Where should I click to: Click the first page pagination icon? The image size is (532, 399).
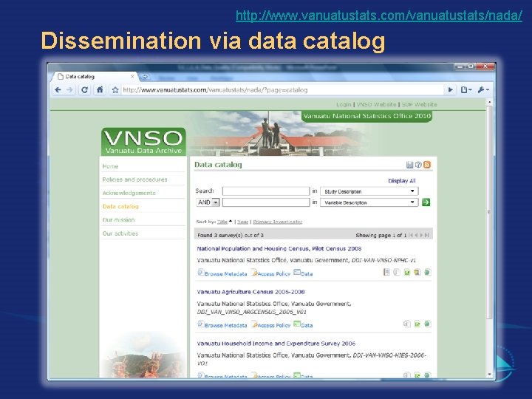(411, 235)
